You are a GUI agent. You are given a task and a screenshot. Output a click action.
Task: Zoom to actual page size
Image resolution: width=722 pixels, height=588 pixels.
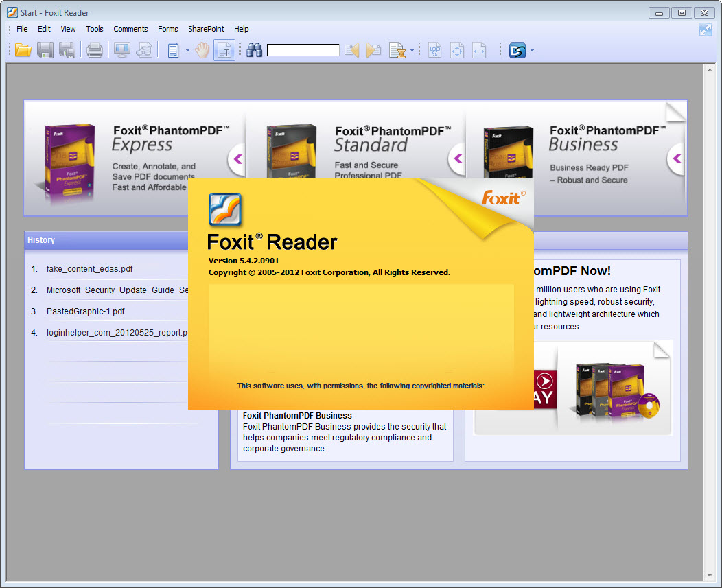pos(434,49)
